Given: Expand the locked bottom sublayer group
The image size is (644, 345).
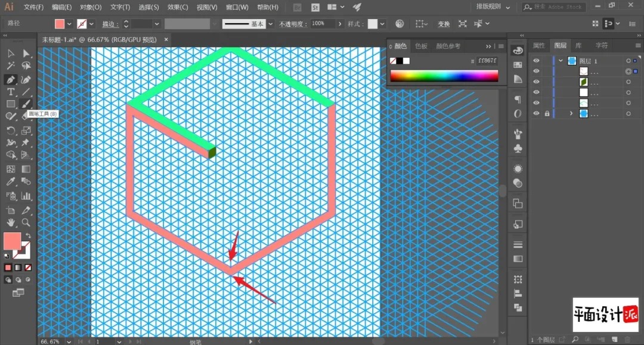Looking at the screenshot, I should [x=571, y=114].
